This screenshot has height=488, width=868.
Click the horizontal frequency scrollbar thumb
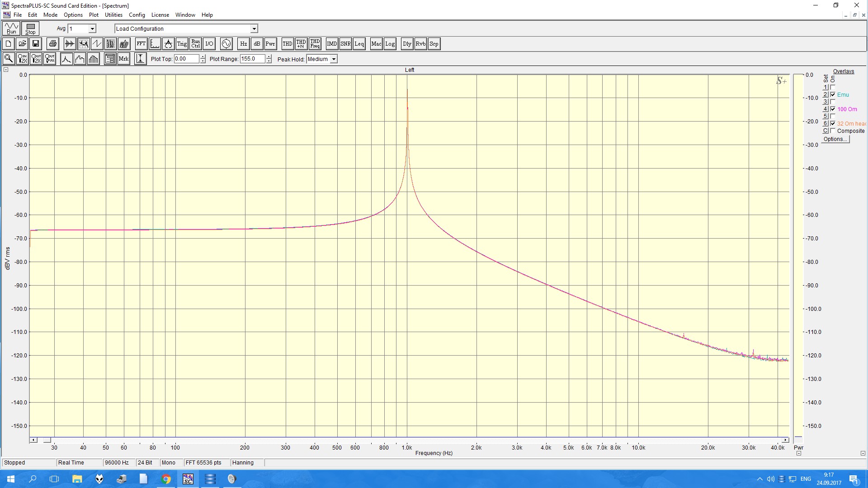pos(47,440)
